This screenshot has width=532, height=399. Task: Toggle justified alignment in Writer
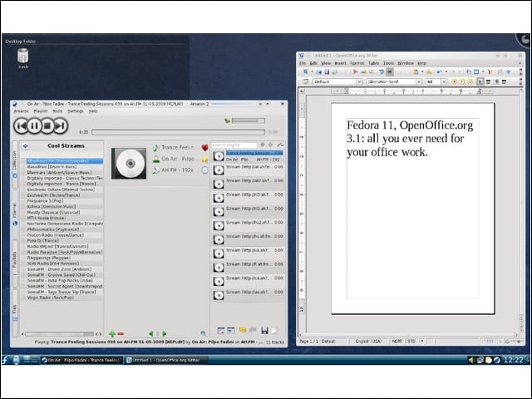pyautogui.click(x=505, y=81)
